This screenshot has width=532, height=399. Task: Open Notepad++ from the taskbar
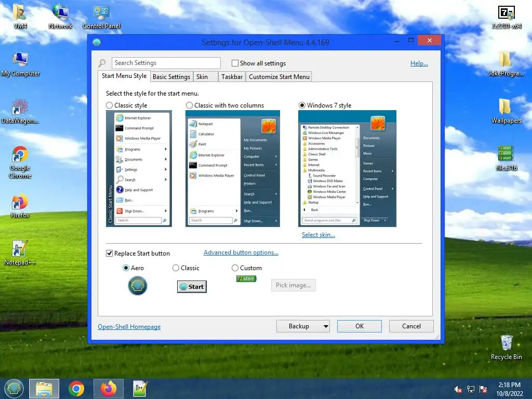[x=140, y=389]
